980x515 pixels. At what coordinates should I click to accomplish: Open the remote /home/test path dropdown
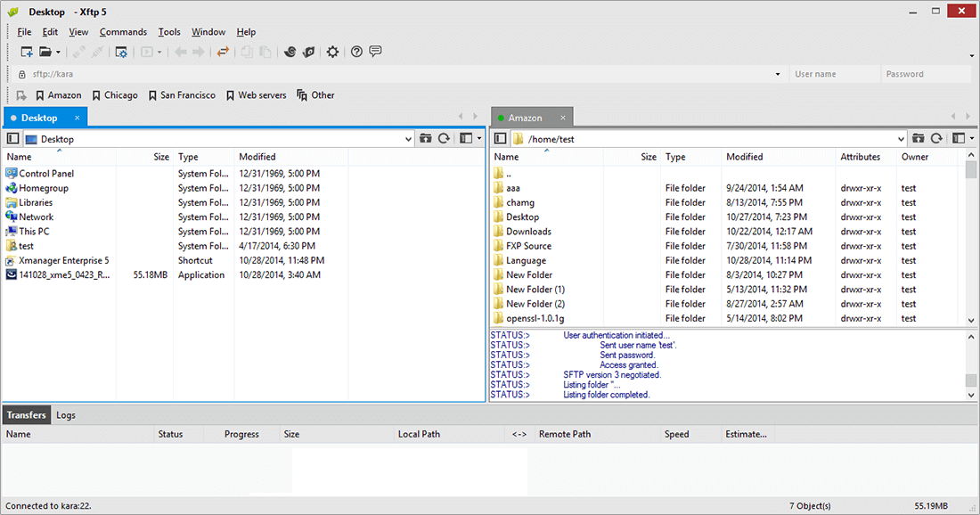[901, 139]
